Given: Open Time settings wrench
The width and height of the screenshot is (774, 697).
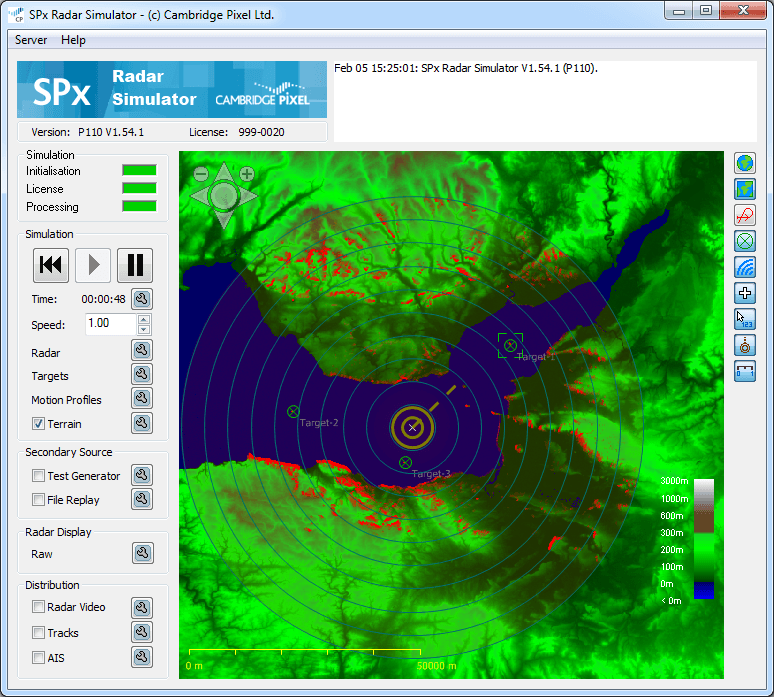Looking at the screenshot, I should pos(142,299).
